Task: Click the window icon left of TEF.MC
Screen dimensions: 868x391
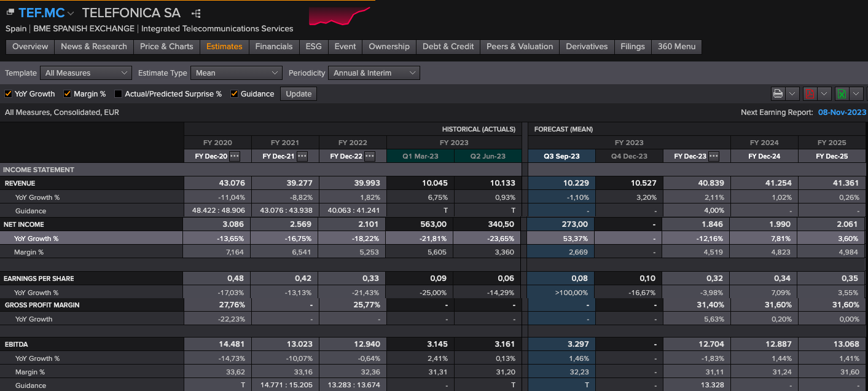Action: pos(10,13)
